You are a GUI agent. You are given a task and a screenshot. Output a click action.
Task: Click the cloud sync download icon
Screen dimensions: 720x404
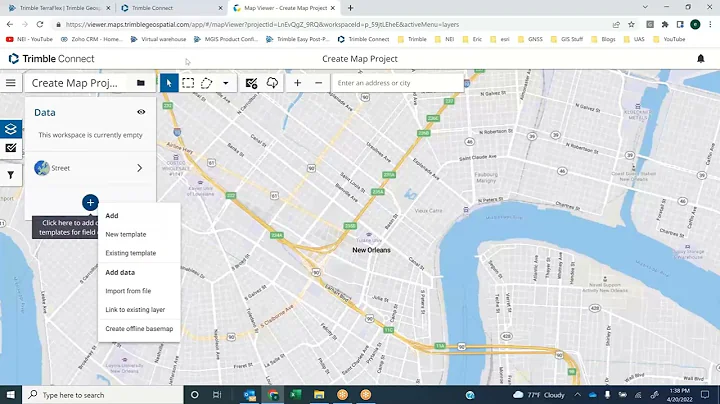(272, 83)
